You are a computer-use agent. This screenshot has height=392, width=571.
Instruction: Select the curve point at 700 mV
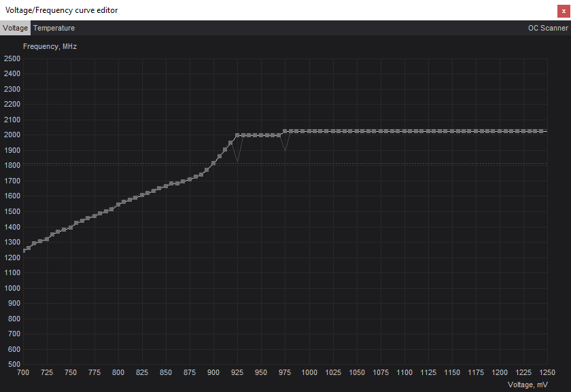[x=24, y=251]
